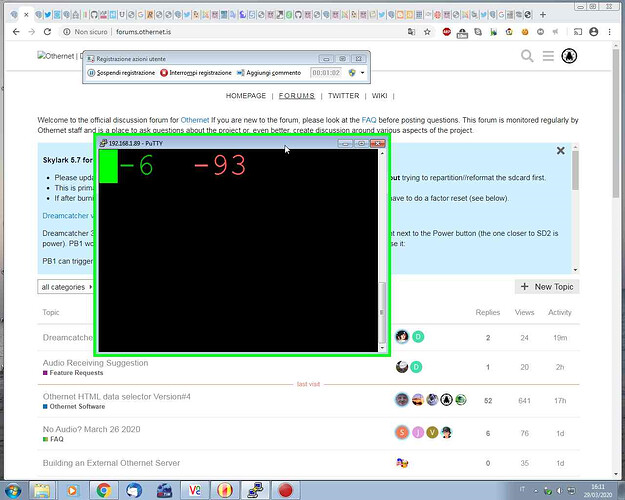Viewport: 625px width, 500px height.
Task: Go back using Chrome's back arrow
Action: point(16,32)
